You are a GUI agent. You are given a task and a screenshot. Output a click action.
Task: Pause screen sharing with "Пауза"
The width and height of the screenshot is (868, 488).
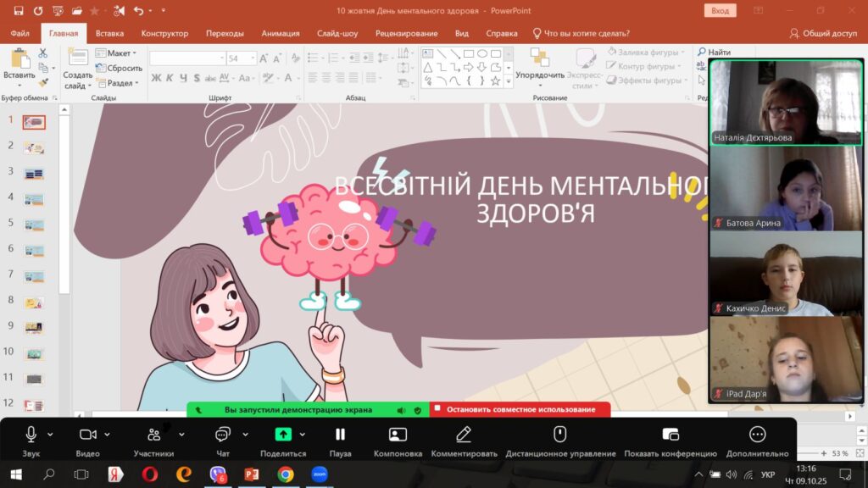pos(340,435)
